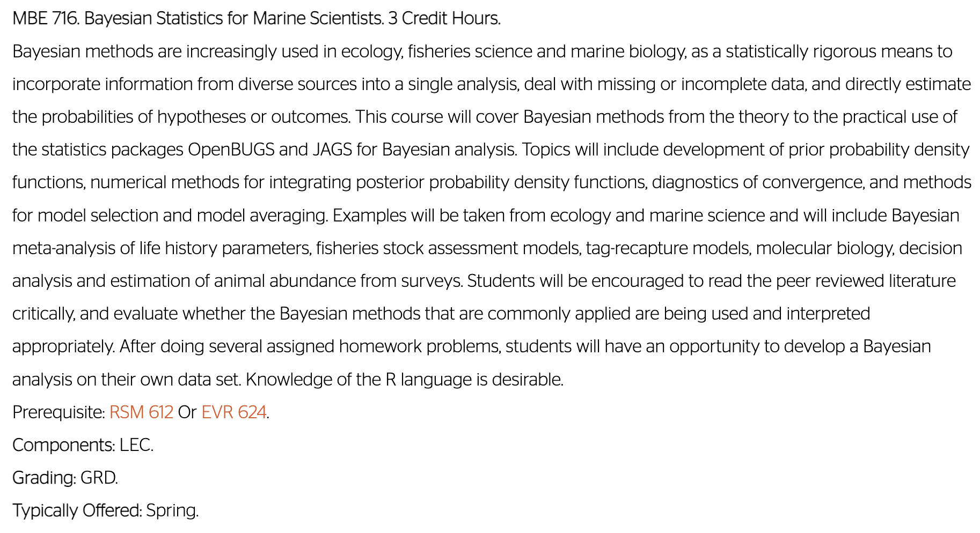Click the 'Components: LEC.' line
This screenshot has height=533, width=980.
83,445
